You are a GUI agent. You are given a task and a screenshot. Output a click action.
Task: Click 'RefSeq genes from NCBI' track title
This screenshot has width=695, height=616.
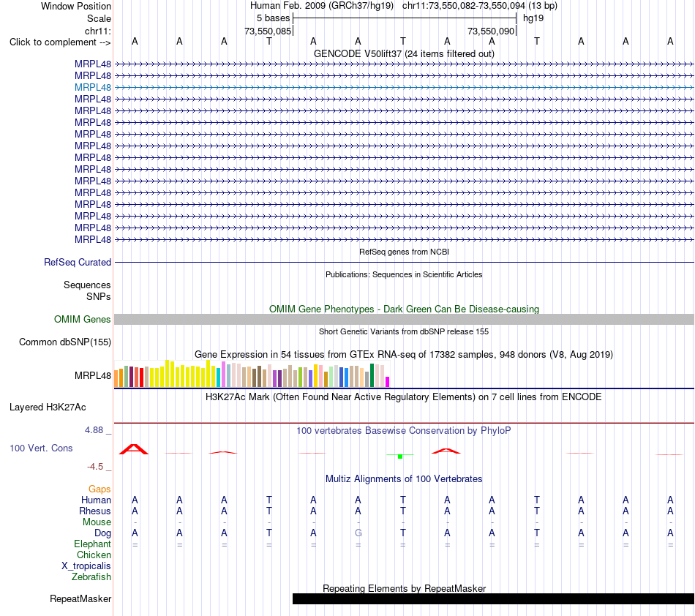[404, 252]
